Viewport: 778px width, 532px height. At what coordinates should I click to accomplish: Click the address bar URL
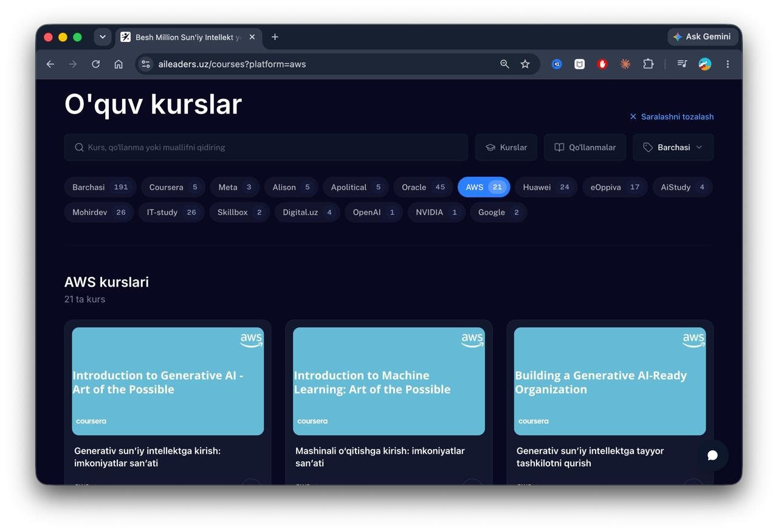tap(232, 64)
